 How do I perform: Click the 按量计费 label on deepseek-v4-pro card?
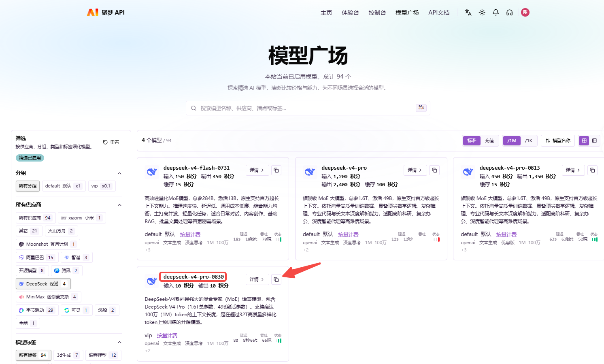[348, 234]
